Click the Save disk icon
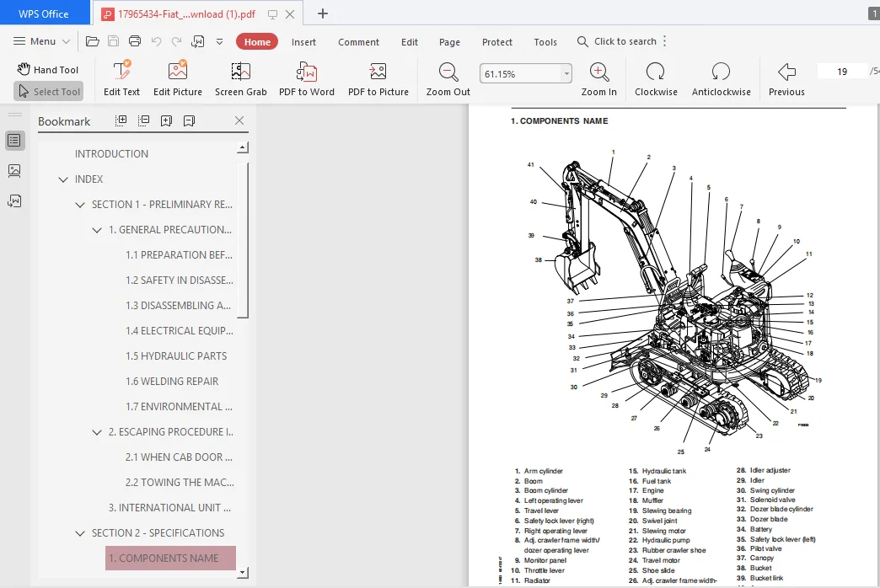The height and width of the screenshot is (588, 880). (x=113, y=41)
